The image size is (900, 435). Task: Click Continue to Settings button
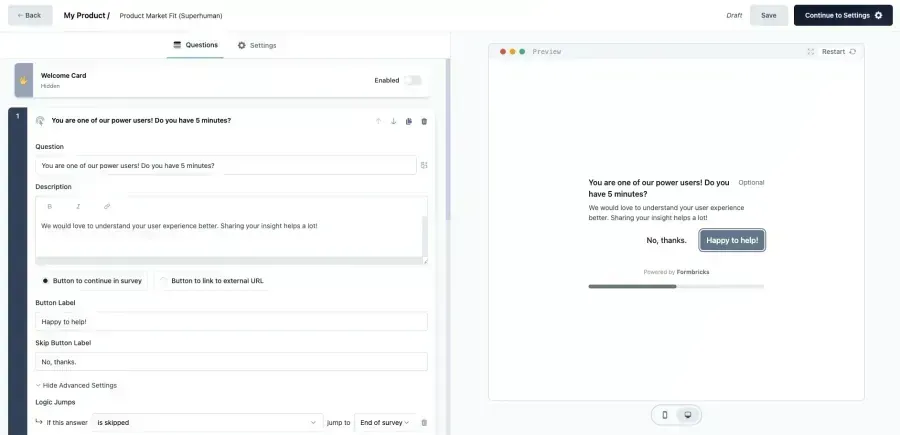coord(843,15)
